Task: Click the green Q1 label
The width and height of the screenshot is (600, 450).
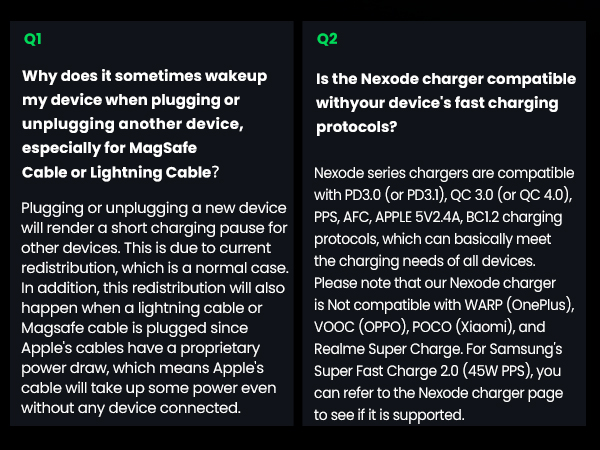Action: 33,39
